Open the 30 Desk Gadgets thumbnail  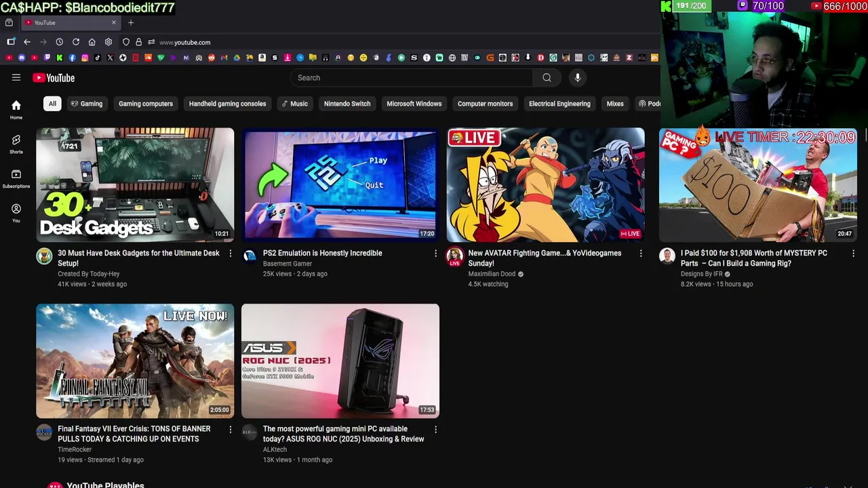[x=135, y=185]
